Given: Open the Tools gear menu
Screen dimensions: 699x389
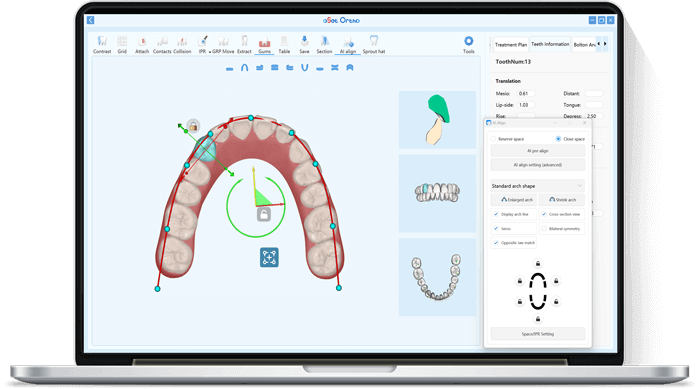Looking at the screenshot, I should (469, 45).
